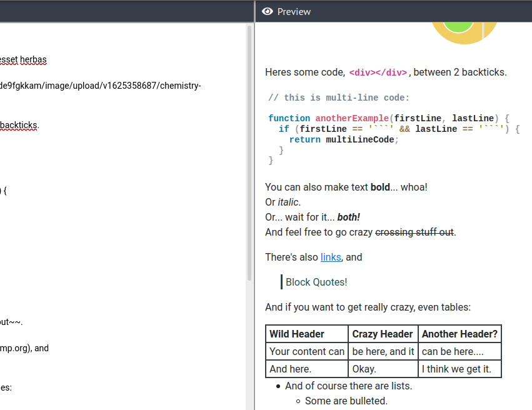Click the bold word 'bold' in preview
This screenshot has width=532, height=410.
[380, 187]
